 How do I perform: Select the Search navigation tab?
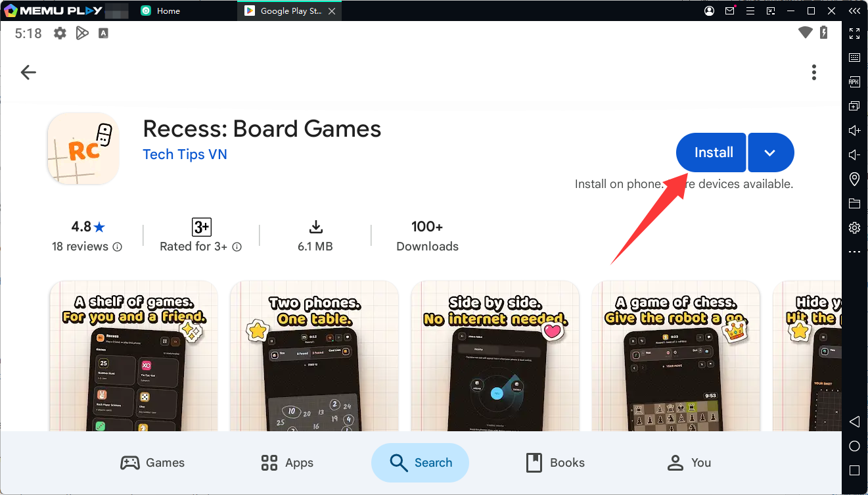tap(420, 463)
